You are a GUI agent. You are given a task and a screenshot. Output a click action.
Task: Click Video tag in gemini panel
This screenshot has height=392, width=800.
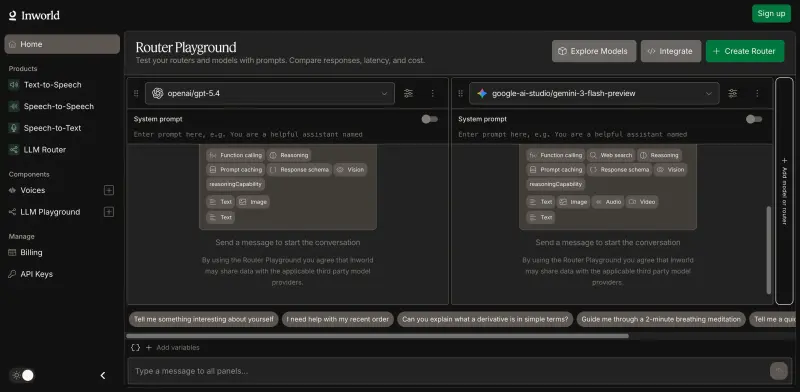point(642,202)
